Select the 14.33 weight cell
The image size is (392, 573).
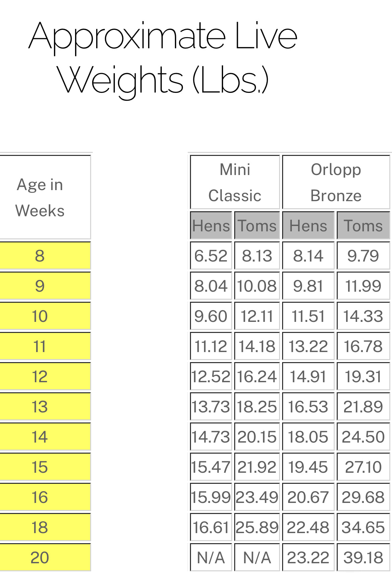tap(363, 316)
